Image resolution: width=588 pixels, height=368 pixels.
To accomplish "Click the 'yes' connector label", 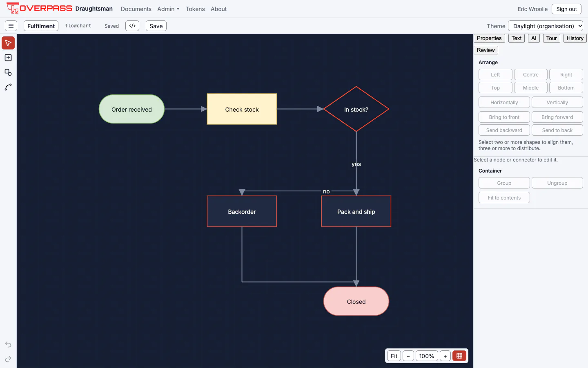I will tap(356, 164).
